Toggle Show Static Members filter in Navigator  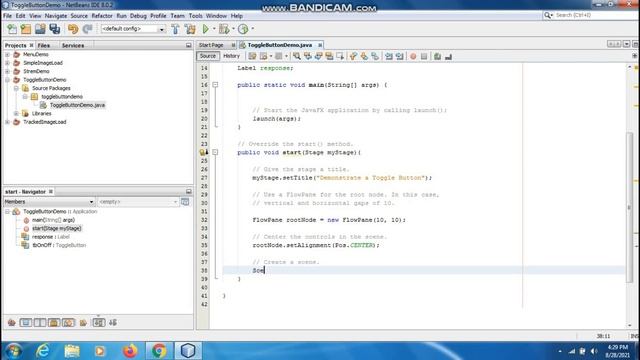(x=40, y=323)
